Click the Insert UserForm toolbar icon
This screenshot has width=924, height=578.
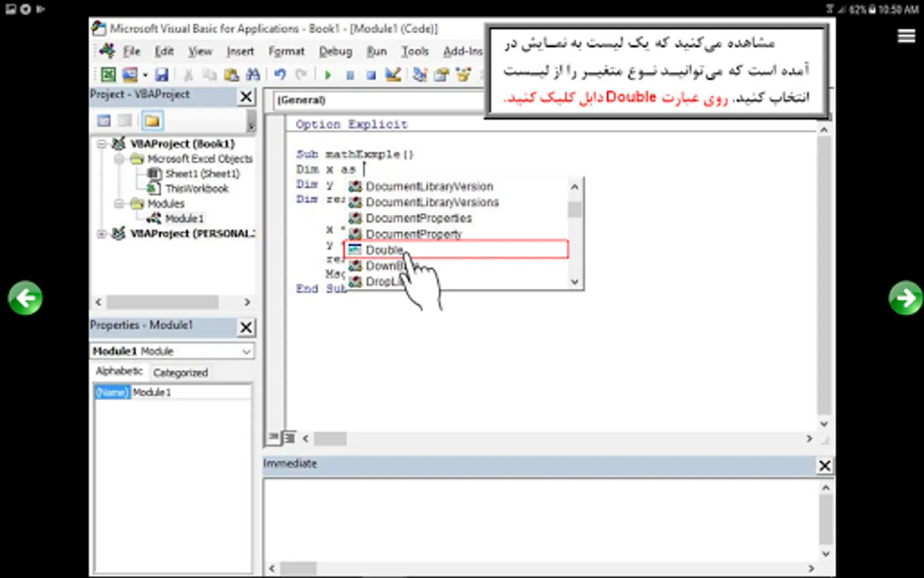coord(130,74)
